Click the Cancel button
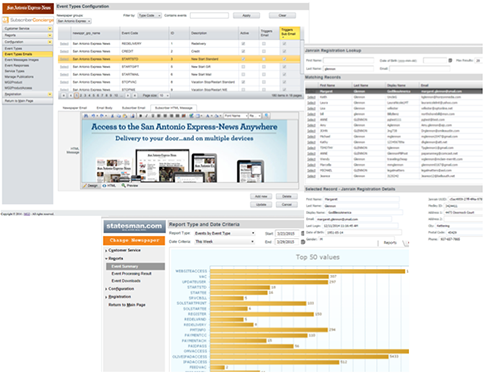The width and height of the screenshot is (500, 374). pos(287,205)
